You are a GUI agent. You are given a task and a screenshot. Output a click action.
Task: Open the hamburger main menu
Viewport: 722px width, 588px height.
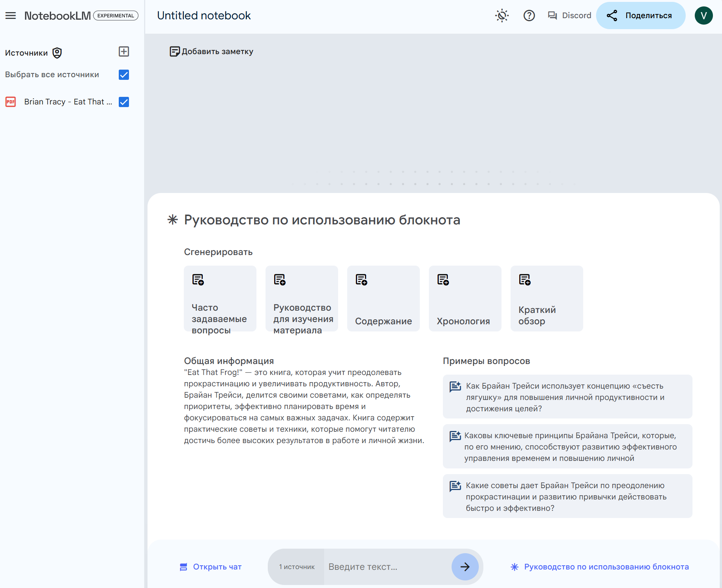[x=11, y=16]
